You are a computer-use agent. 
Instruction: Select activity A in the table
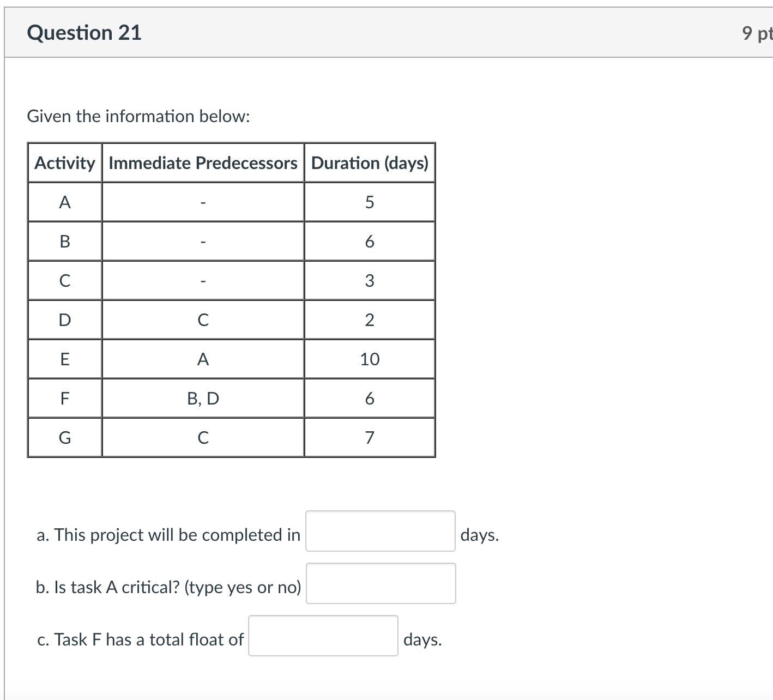[x=64, y=202]
